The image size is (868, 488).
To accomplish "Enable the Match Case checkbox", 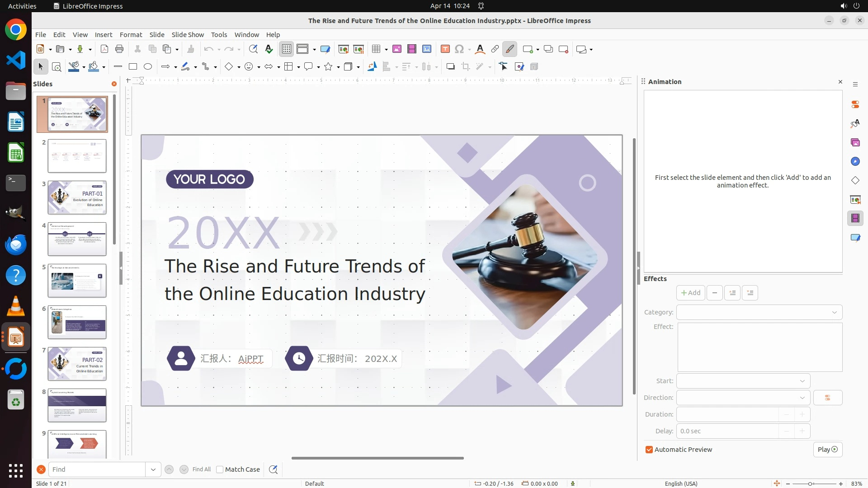I will (x=220, y=469).
